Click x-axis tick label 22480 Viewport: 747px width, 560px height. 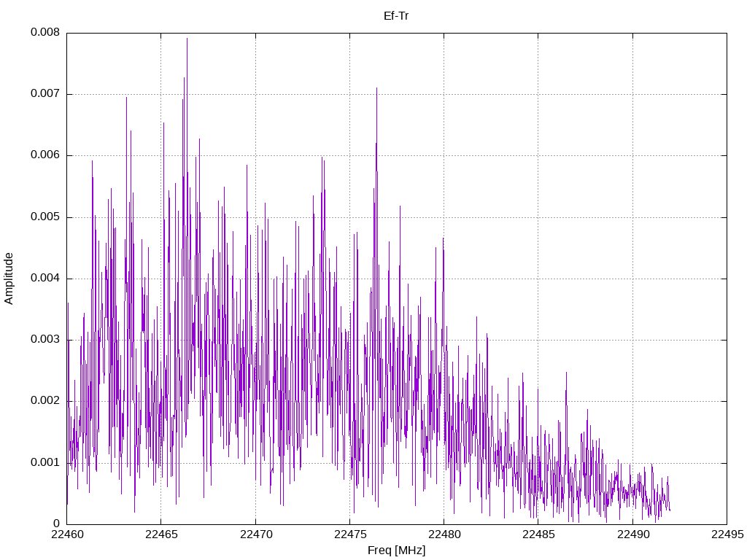(x=444, y=534)
